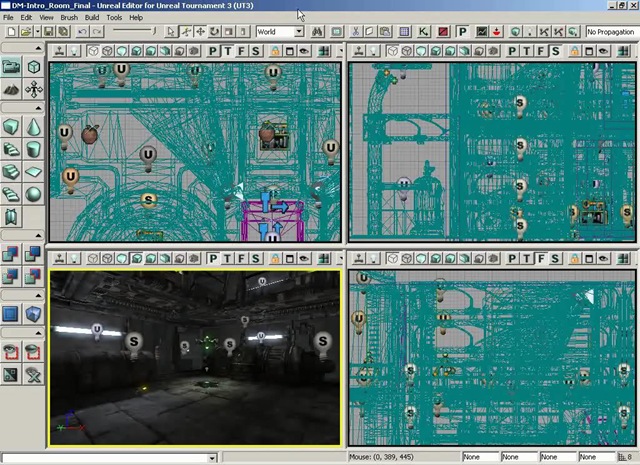Expand perspective viewport toolbar overflow arrow
The image size is (640, 465).
pos(340,258)
